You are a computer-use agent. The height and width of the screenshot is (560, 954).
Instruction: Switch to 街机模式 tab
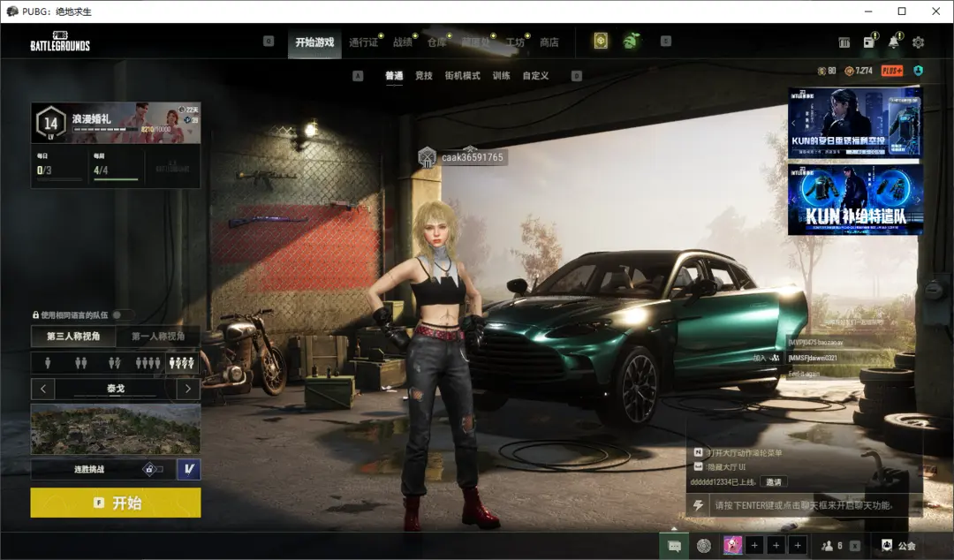pyautogui.click(x=462, y=75)
